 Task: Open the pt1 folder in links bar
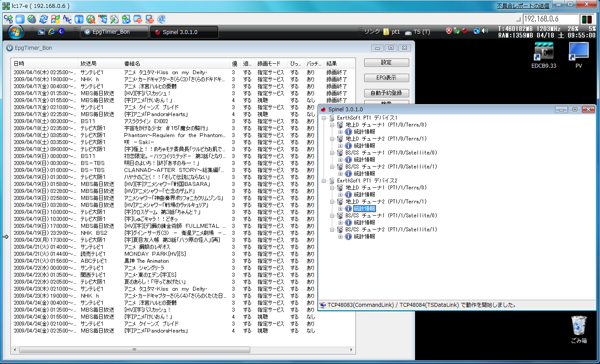click(391, 32)
